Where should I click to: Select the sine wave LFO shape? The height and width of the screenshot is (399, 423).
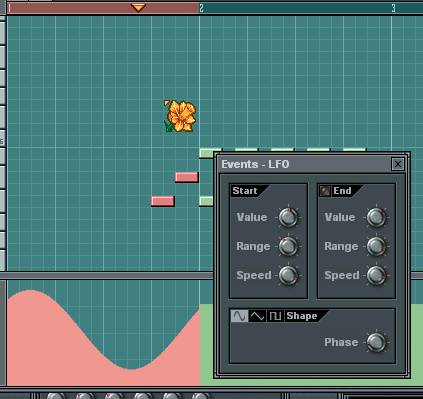(x=239, y=316)
